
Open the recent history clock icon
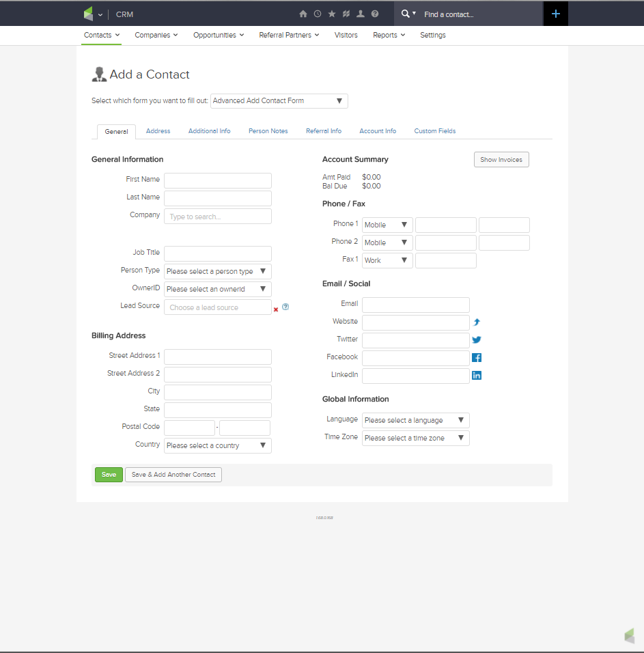point(317,14)
